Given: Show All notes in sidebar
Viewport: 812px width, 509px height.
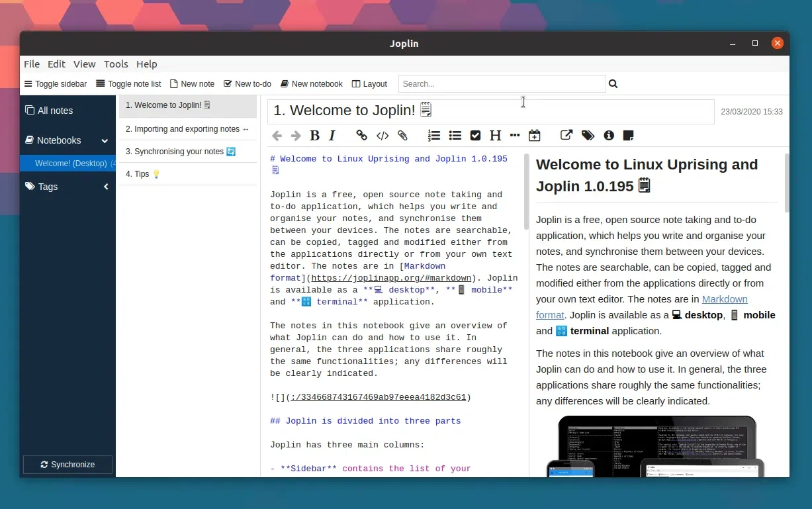Looking at the screenshot, I should click(x=49, y=111).
